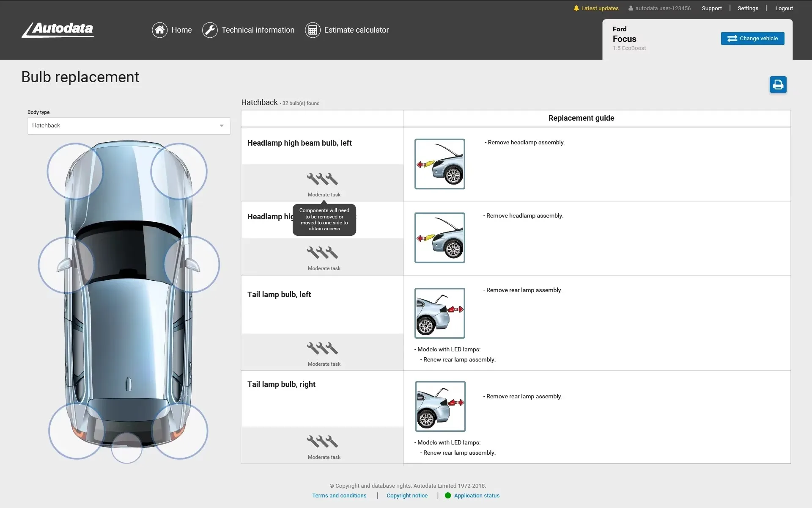Open Tail lamp bulb left guide thumbnail
Viewport: 812px width, 508px height.
[439, 313]
